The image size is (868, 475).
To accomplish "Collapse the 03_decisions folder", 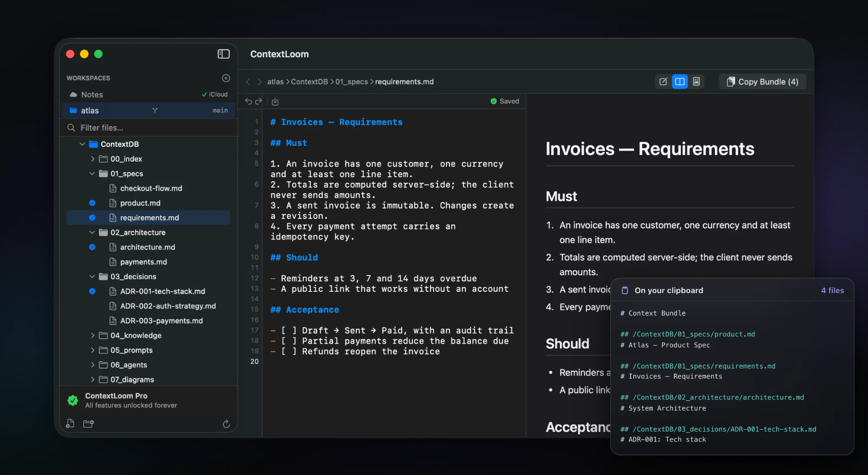I will point(92,277).
